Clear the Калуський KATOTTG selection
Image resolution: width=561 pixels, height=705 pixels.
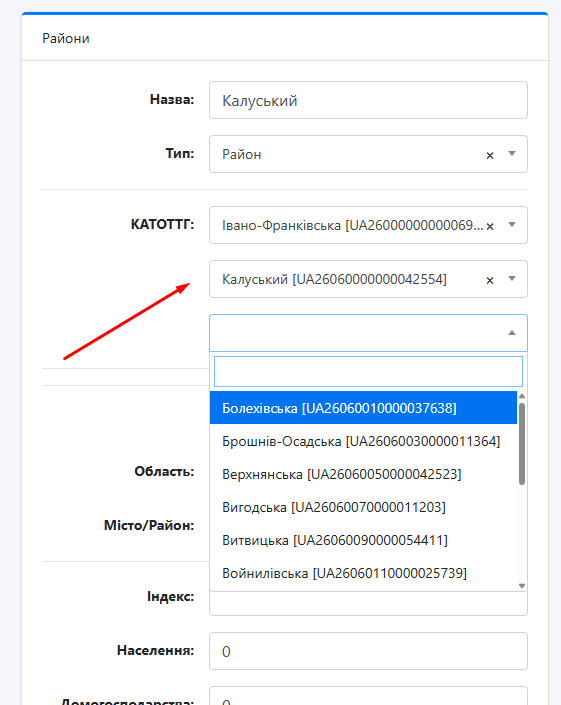[490, 281]
